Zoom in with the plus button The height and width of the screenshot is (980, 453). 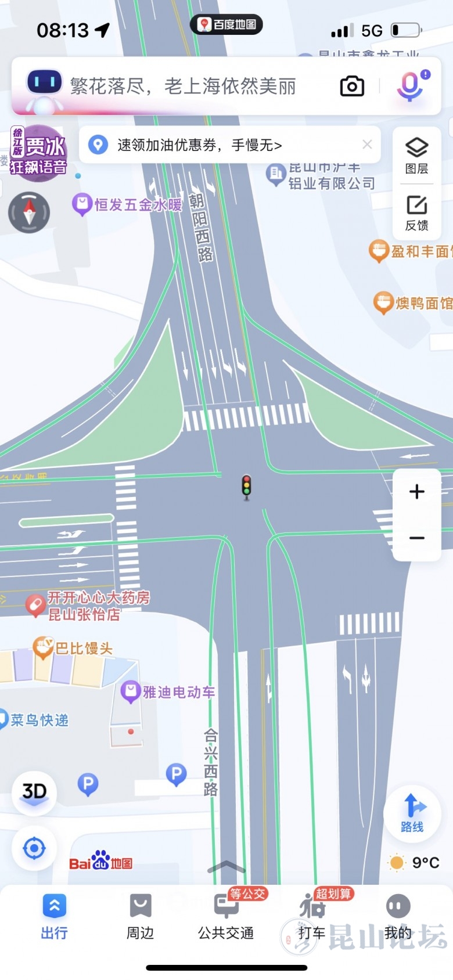[416, 492]
